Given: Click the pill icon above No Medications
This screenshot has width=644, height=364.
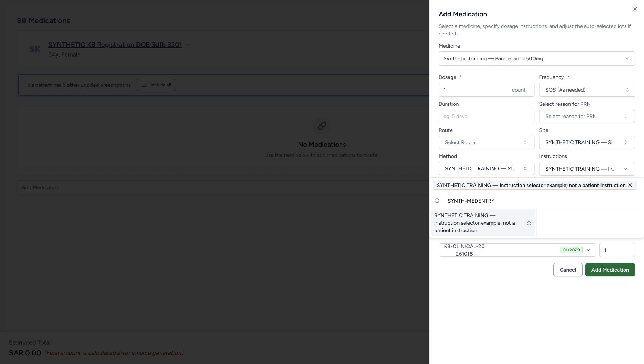Looking at the screenshot, I should click(322, 126).
